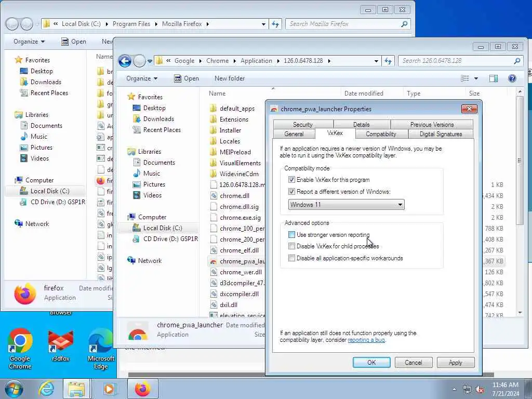
Task: Launch Internet Explorer from taskbar
Action: click(46, 389)
